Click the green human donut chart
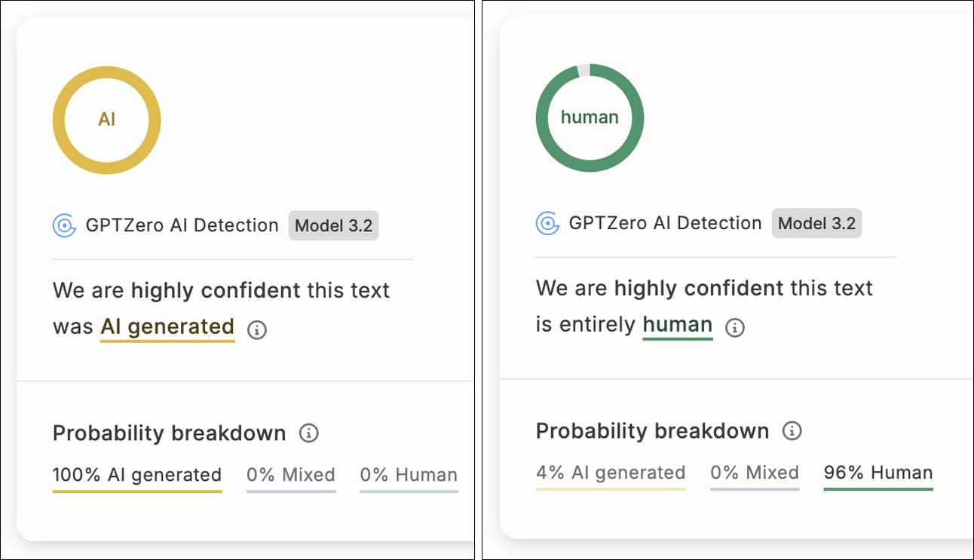 coord(590,118)
